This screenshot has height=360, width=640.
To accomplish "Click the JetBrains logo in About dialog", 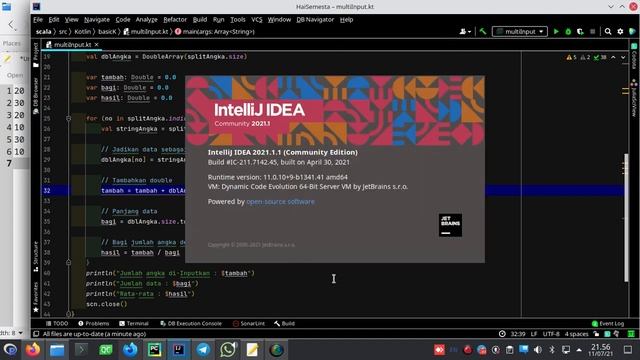I will click(x=450, y=225).
